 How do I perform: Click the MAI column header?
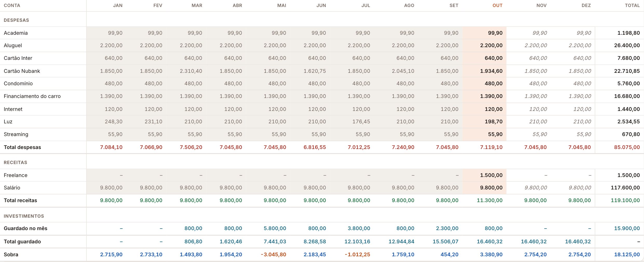click(x=282, y=5)
